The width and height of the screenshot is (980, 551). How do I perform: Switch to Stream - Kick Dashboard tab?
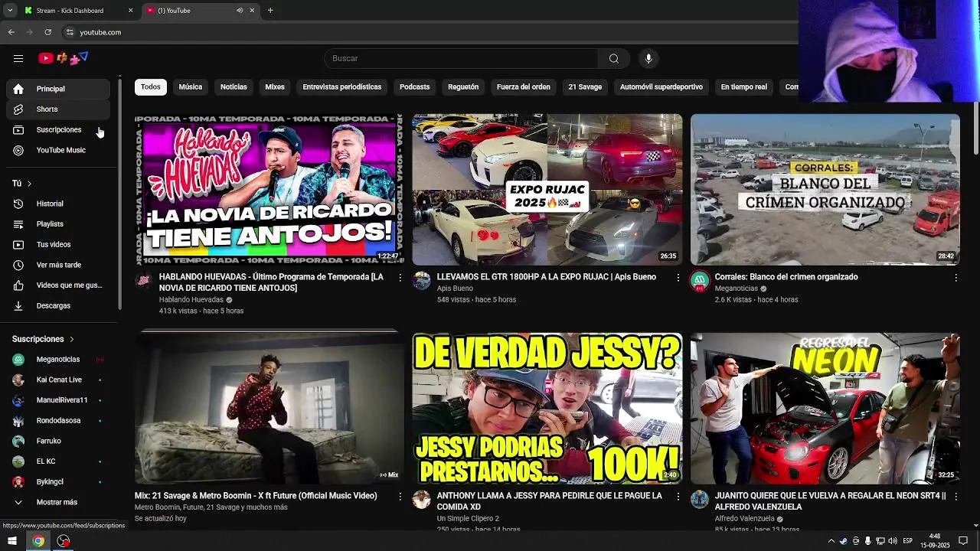coord(80,11)
